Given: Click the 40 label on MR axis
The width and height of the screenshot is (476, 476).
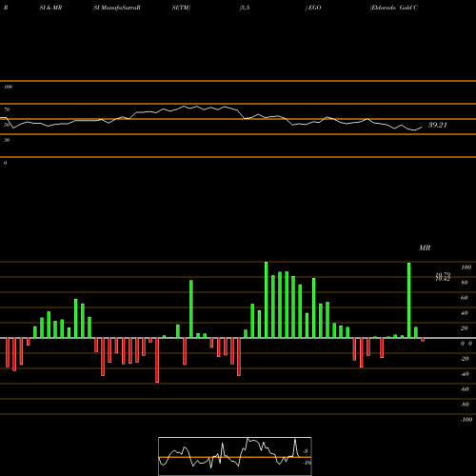Looking at the screenshot, I should pos(464,313).
